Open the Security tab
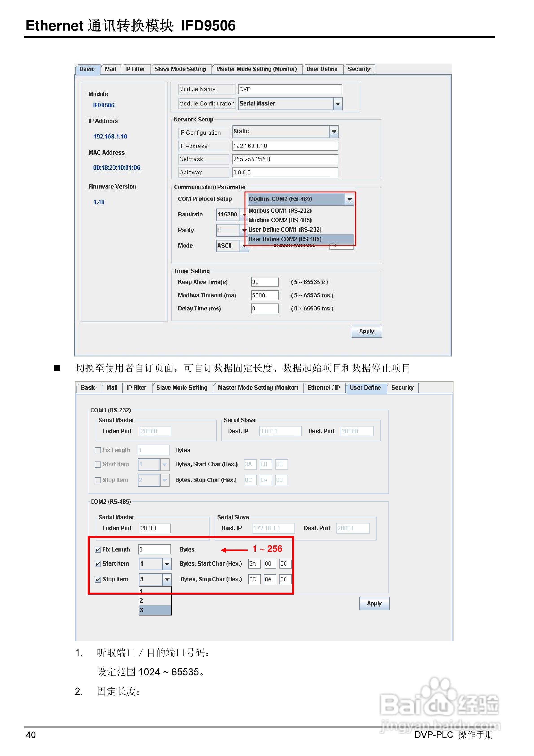The image size is (534, 756). [x=359, y=69]
